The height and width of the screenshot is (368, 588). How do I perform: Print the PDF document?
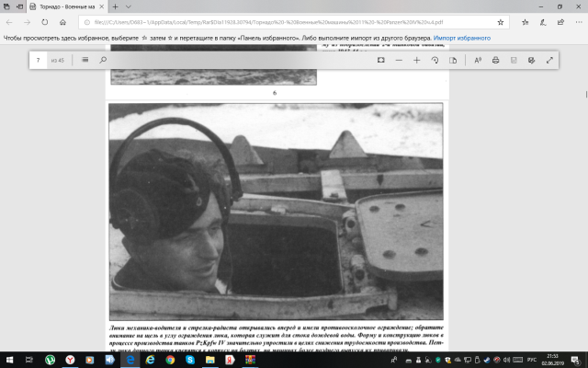coord(496,60)
